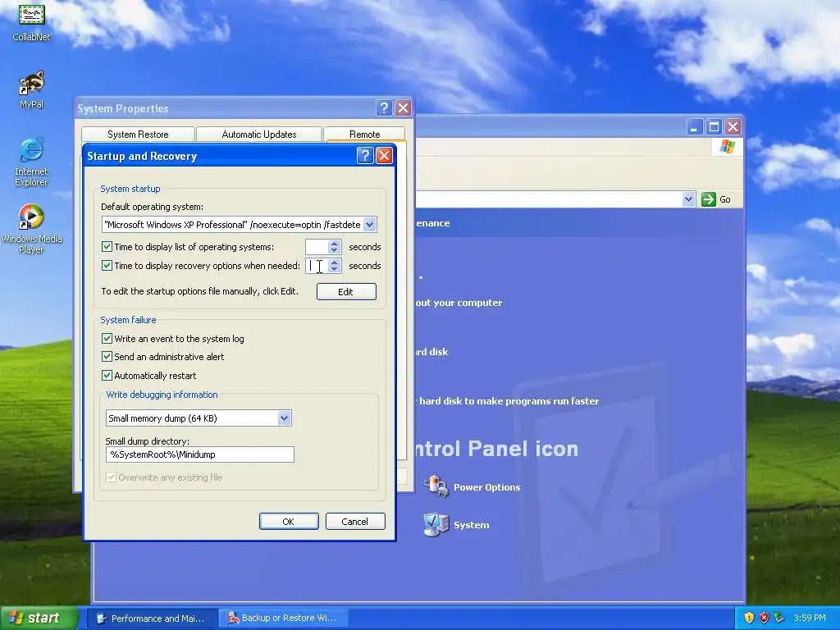Switch to the Automatic Updates tab

(258, 134)
